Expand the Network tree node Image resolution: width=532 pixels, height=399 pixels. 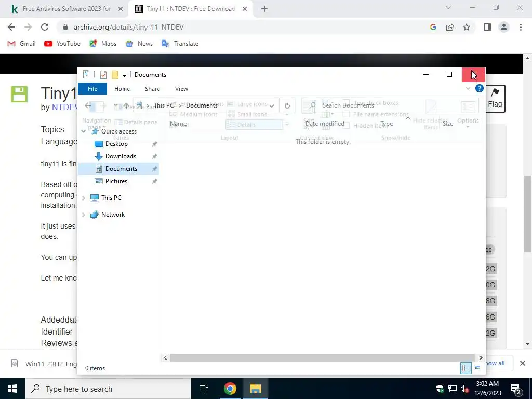[84, 215]
